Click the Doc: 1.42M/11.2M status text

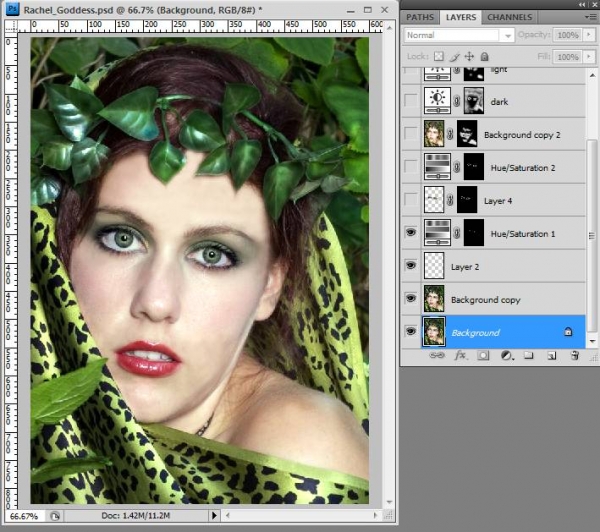pyautogui.click(x=135, y=516)
